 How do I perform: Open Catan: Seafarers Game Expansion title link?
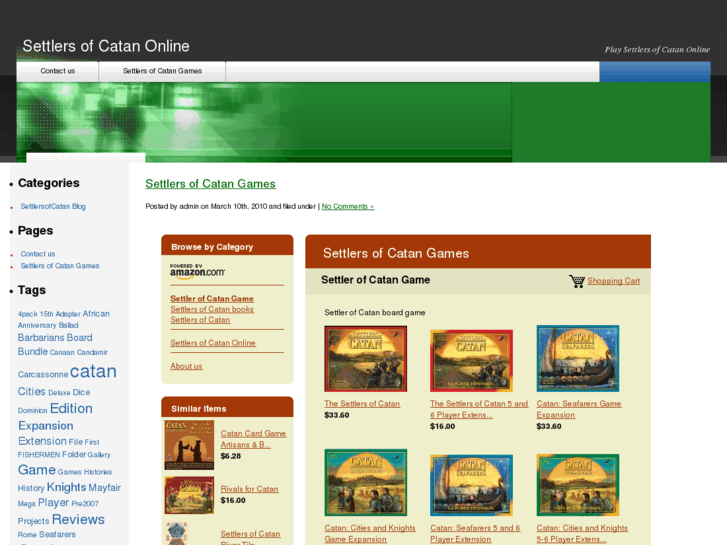click(579, 410)
